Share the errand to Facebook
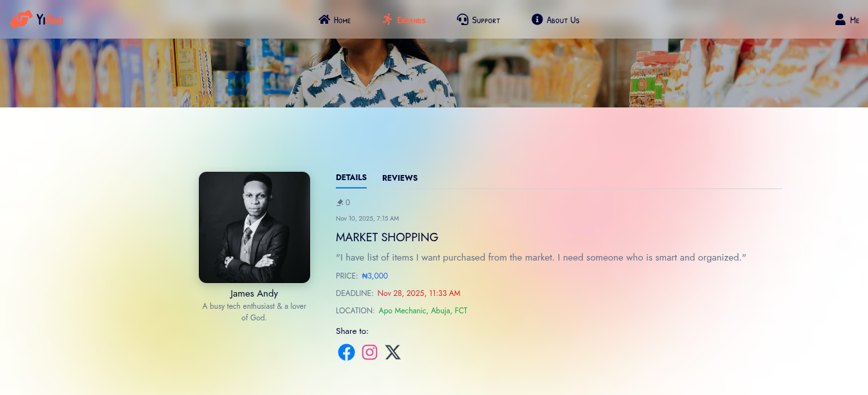Screen dimensions: 868x395 point(346,353)
